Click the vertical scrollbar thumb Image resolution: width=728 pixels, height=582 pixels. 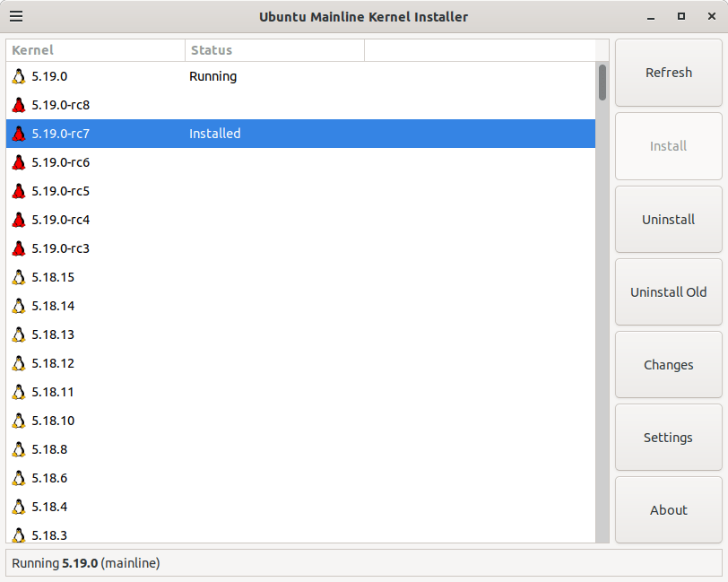point(602,83)
